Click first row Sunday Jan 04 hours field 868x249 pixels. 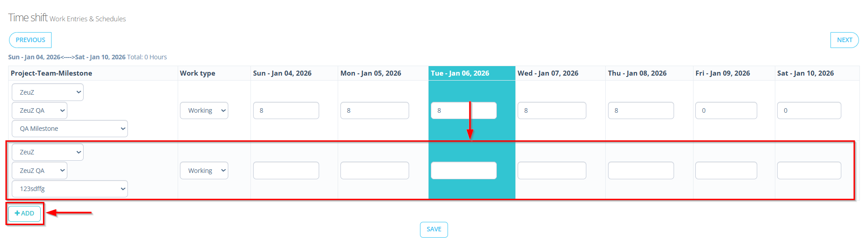286,110
